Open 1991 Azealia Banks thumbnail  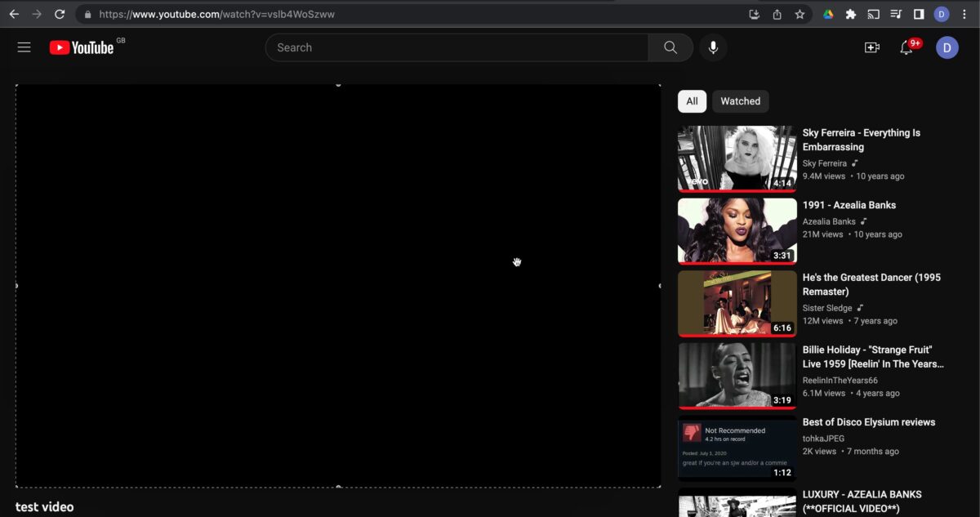point(737,231)
